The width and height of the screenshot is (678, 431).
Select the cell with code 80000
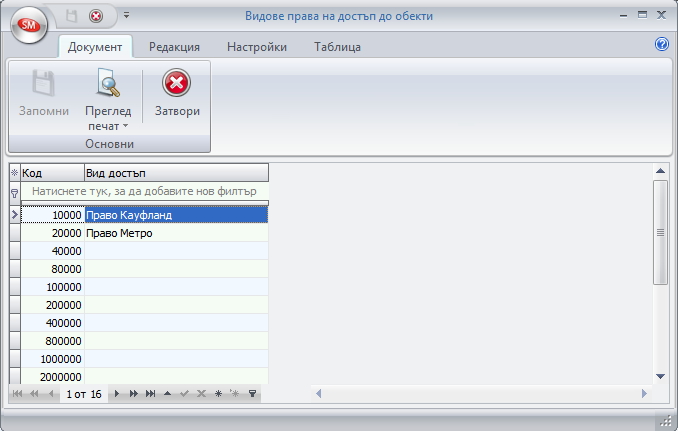click(x=52, y=269)
